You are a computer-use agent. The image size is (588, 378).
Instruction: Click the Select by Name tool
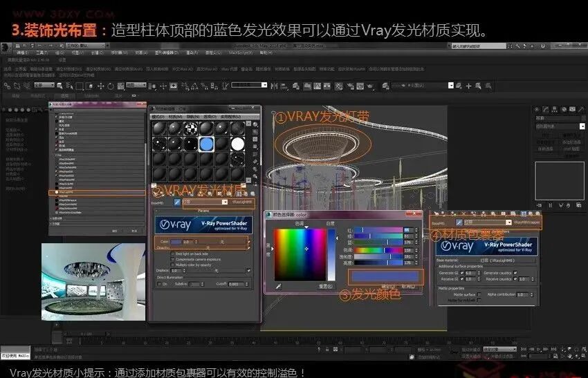coord(69,86)
